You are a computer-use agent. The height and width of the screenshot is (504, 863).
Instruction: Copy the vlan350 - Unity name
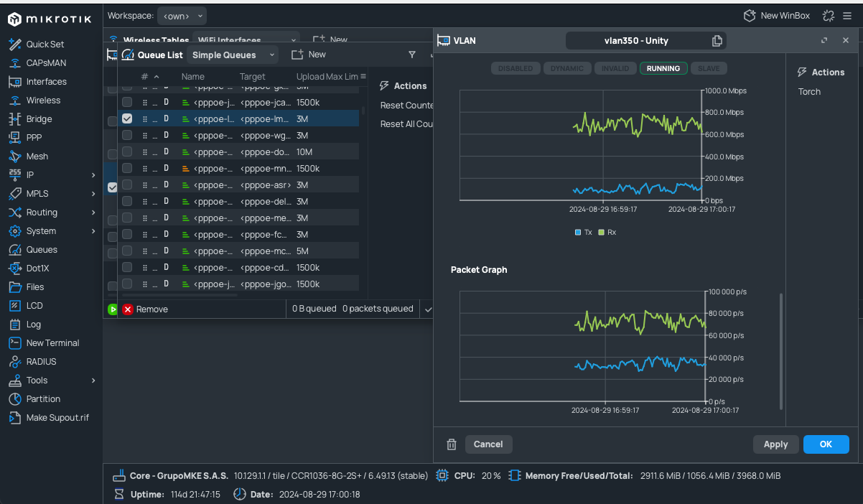click(717, 40)
